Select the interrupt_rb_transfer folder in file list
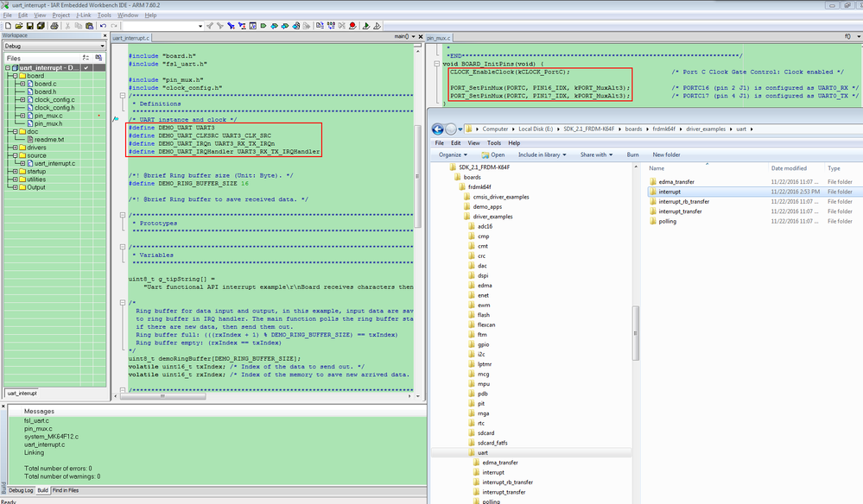Viewport: 863px width, 504px height. 683,201
